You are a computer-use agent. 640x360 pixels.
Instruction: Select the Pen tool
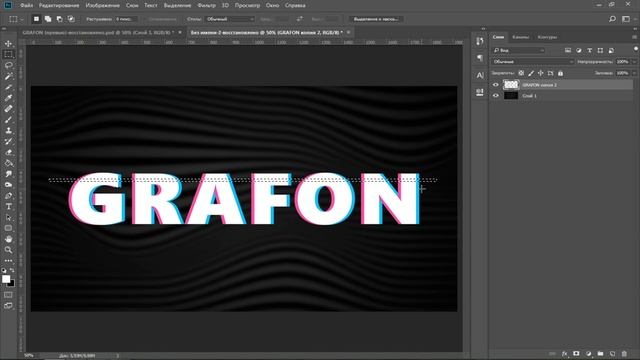tap(8, 196)
